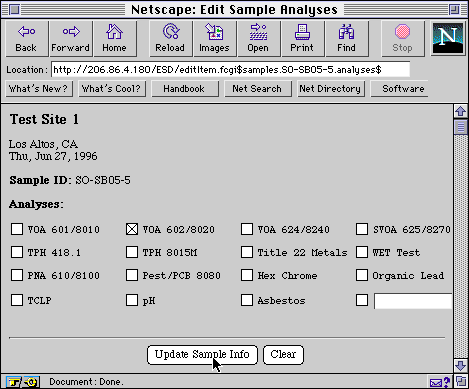This screenshot has width=469, height=389.
Task: Check the VOA 601/8010 checkbox
Action: (17, 229)
